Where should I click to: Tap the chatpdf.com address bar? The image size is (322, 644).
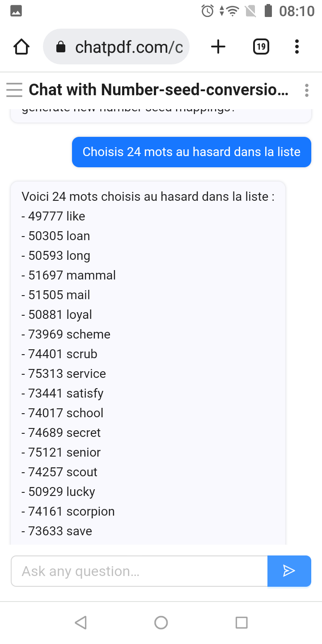(116, 47)
